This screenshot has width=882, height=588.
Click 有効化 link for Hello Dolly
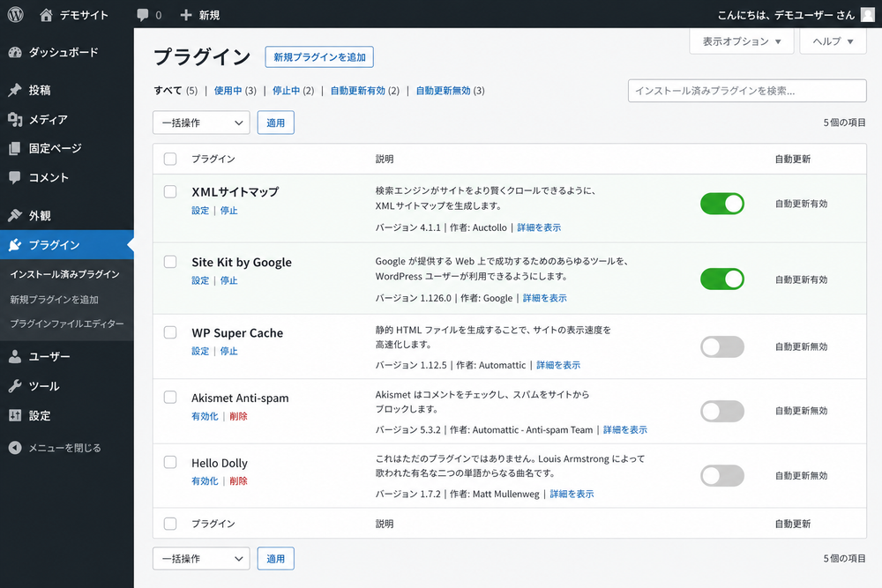(x=205, y=480)
